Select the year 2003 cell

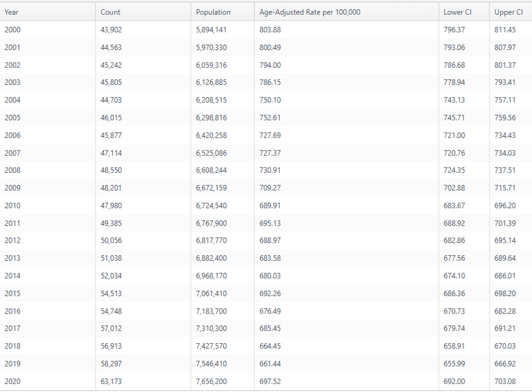(x=13, y=82)
